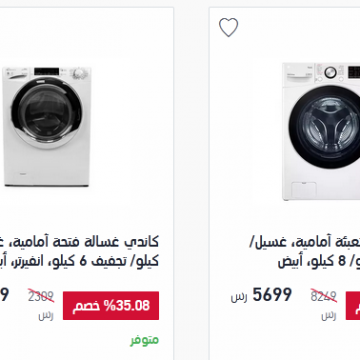The height and width of the screenshot is (360, 360).
Task: Open the LG washer product image
Action: pos(321,131)
